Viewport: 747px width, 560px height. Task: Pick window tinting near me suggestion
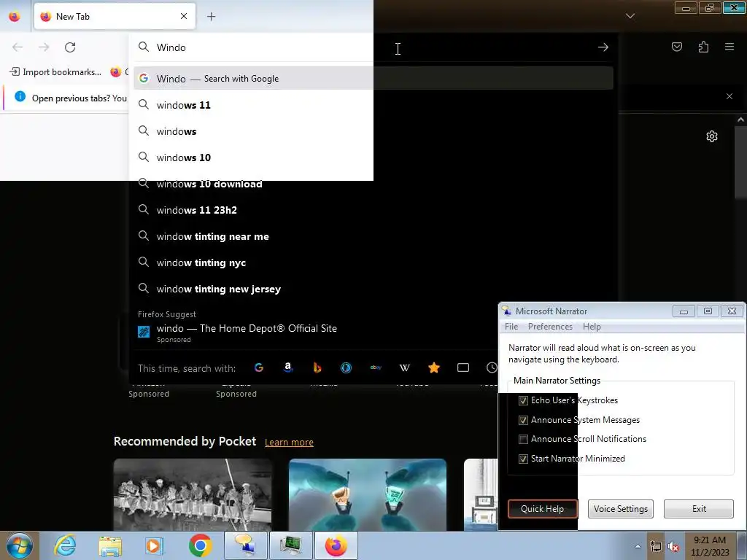click(373, 236)
